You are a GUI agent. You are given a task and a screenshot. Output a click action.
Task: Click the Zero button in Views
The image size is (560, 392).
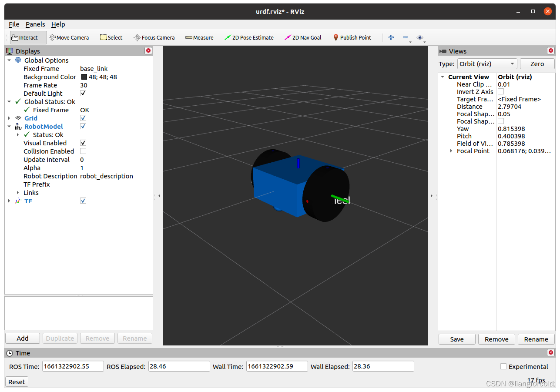coord(537,64)
